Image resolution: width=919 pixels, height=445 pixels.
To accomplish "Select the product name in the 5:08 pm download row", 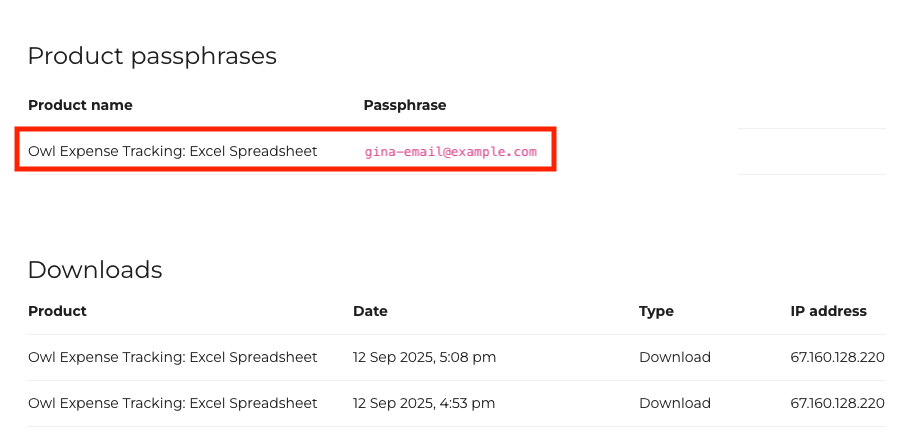I will [x=172, y=357].
